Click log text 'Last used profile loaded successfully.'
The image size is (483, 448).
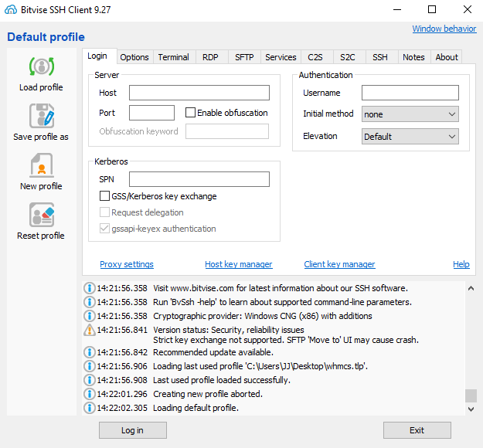click(x=222, y=380)
